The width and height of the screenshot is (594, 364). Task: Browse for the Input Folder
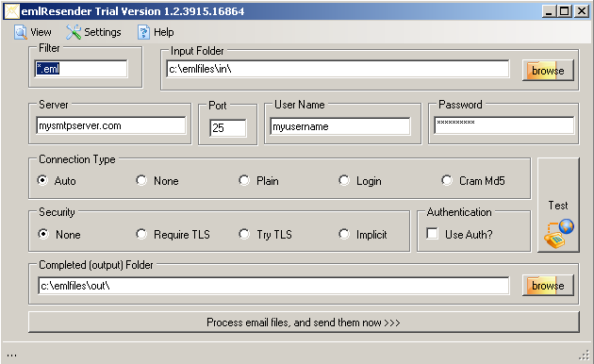[x=548, y=71]
